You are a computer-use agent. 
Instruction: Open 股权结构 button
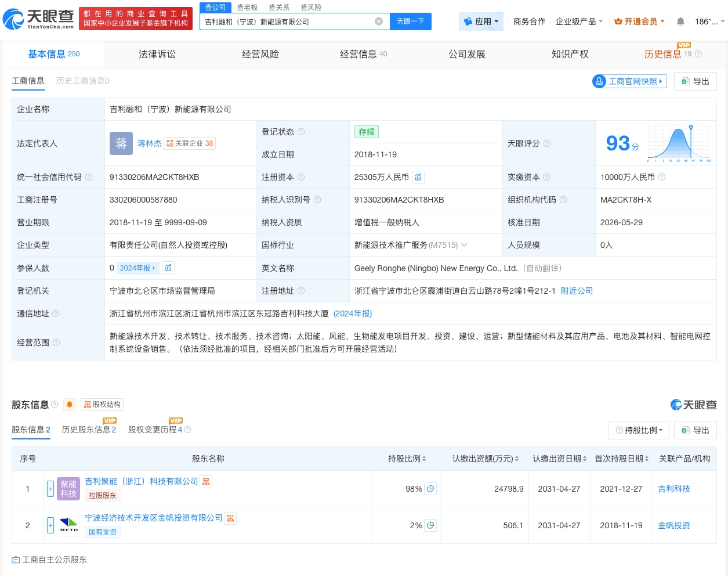click(x=102, y=405)
